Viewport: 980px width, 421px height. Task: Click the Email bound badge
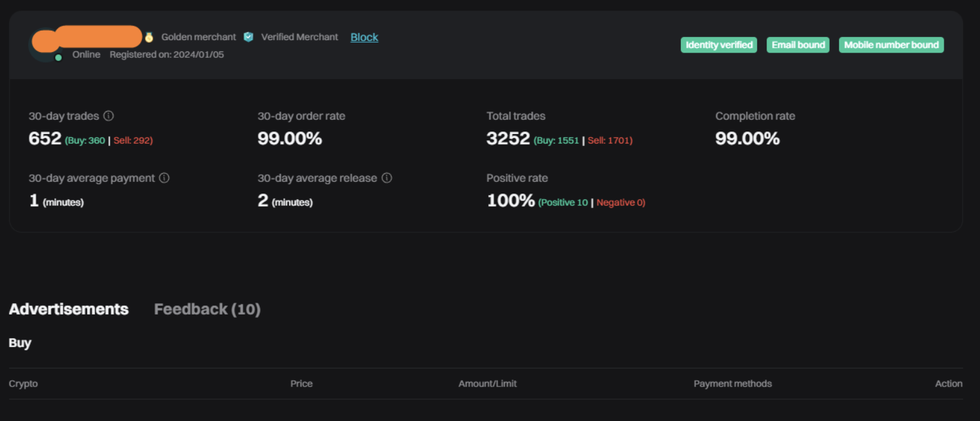[x=798, y=45]
